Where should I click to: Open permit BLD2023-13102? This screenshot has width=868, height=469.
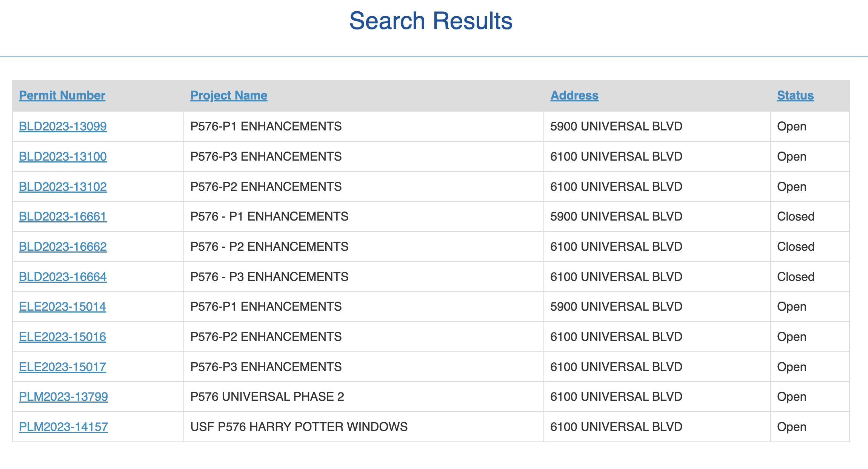(x=63, y=187)
